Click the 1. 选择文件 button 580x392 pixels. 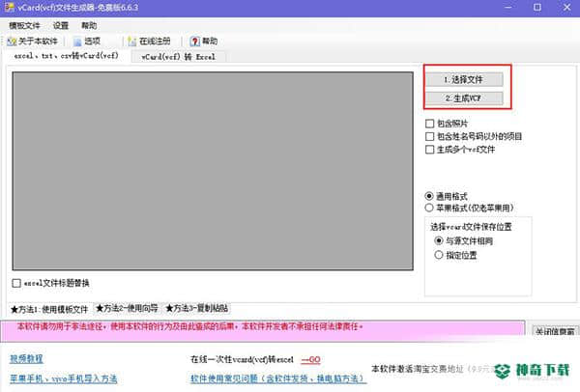(464, 79)
